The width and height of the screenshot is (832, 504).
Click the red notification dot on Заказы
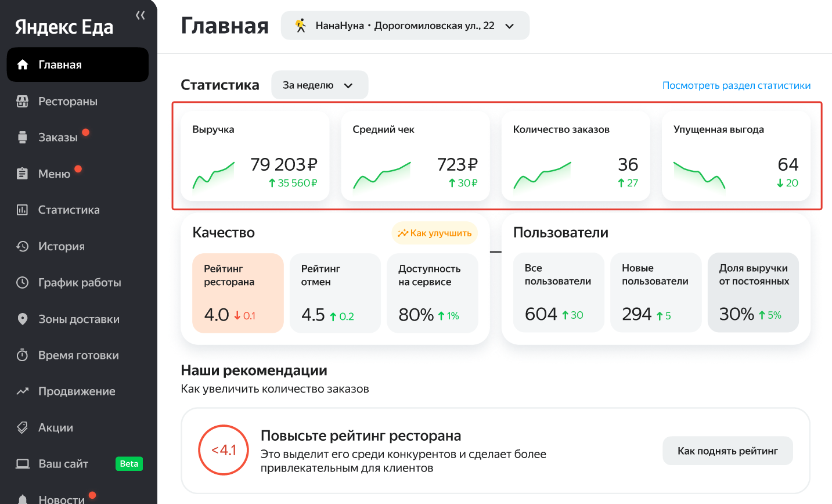(86, 132)
